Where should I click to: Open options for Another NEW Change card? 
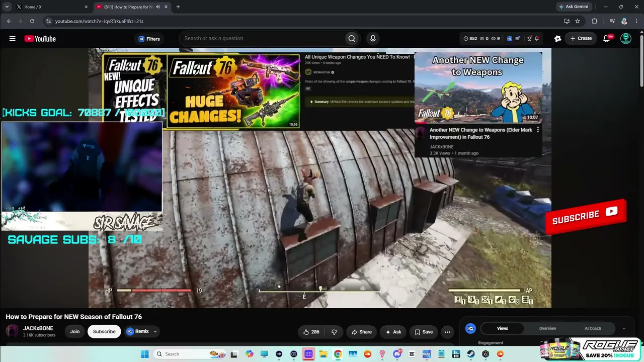coord(538,130)
